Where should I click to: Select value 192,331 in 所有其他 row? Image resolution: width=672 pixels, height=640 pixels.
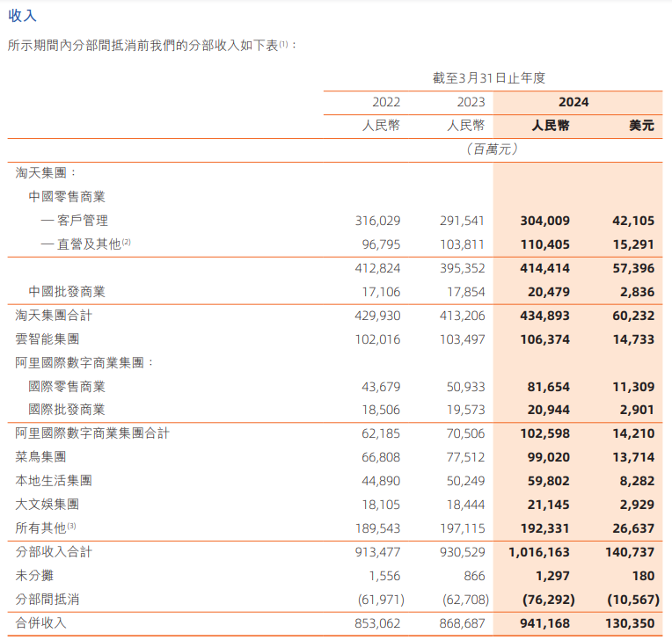pos(545,528)
